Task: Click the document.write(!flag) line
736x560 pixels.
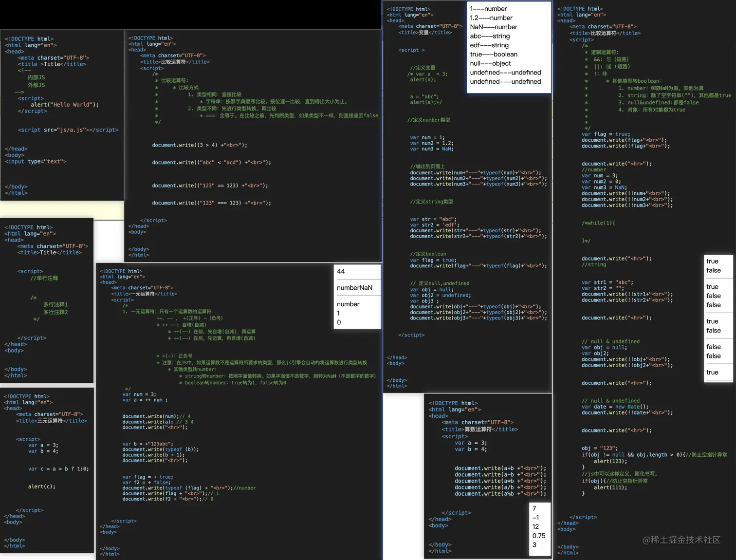Action: (626, 146)
